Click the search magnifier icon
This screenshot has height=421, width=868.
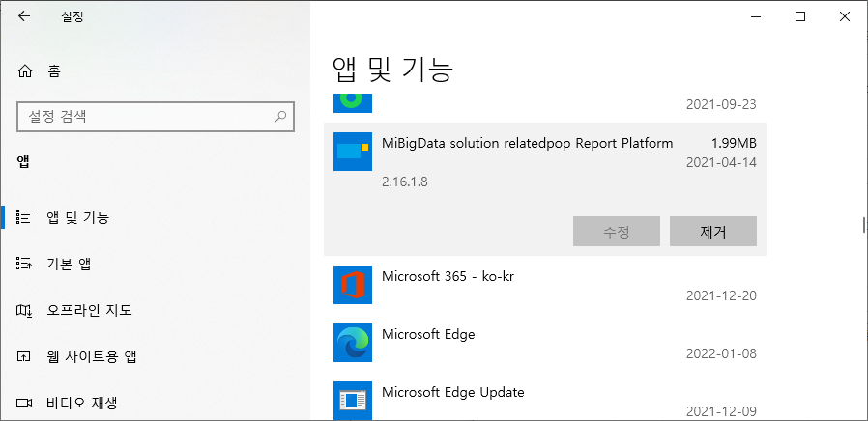pyautogui.click(x=280, y=116)
